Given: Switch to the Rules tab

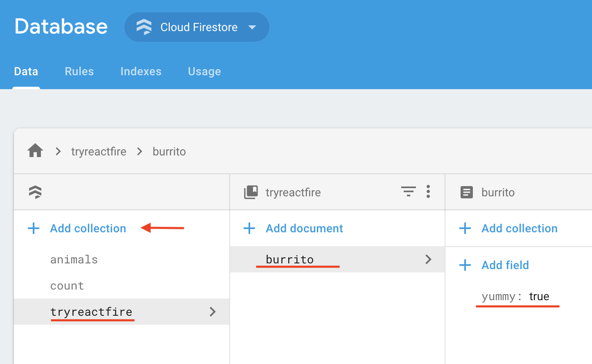Looking at the screenshot, I should pos(79,72).
